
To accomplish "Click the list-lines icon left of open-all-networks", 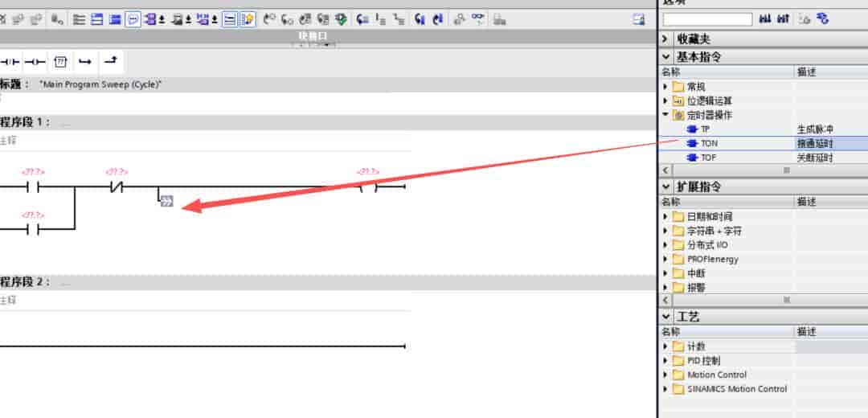I will [x=79, y=20].
